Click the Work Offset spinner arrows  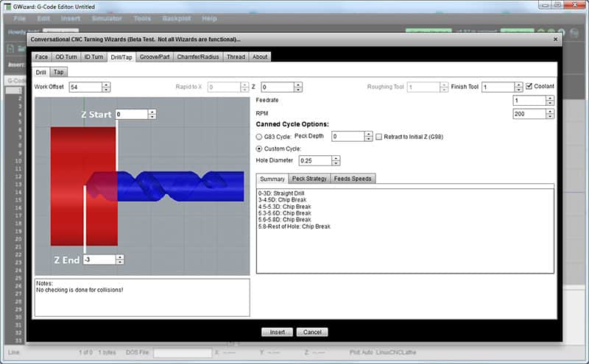(106, 87)
